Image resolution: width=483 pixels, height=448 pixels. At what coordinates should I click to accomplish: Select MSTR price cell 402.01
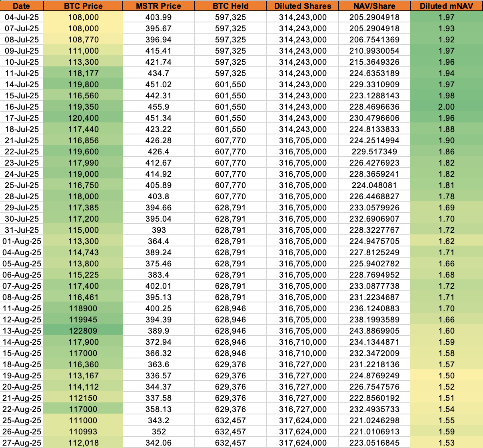(x=158, y=286)
